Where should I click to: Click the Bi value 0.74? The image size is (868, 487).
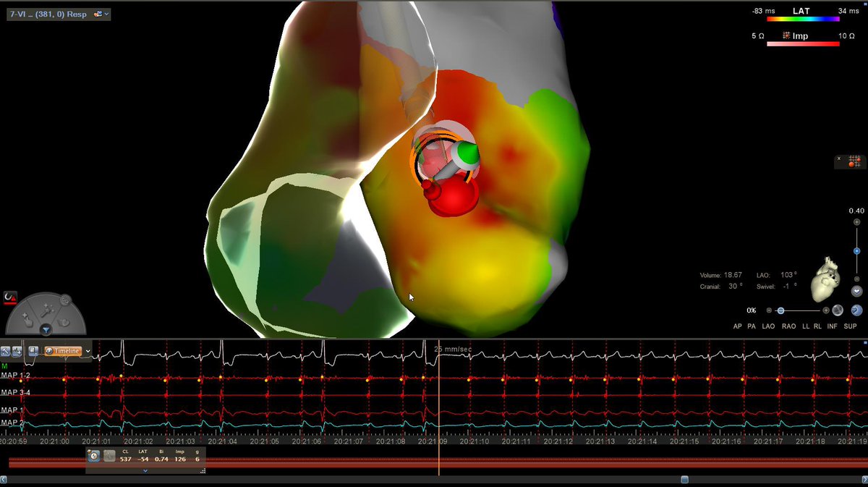pyautogui.click(x=161, y=460)
